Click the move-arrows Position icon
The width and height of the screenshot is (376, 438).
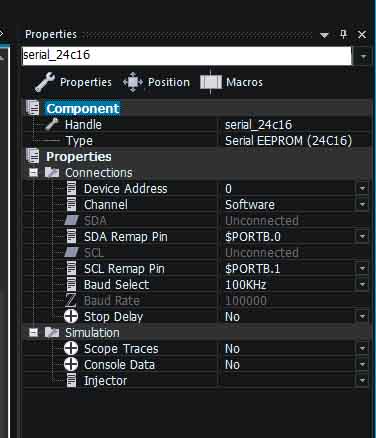point(133,82)
